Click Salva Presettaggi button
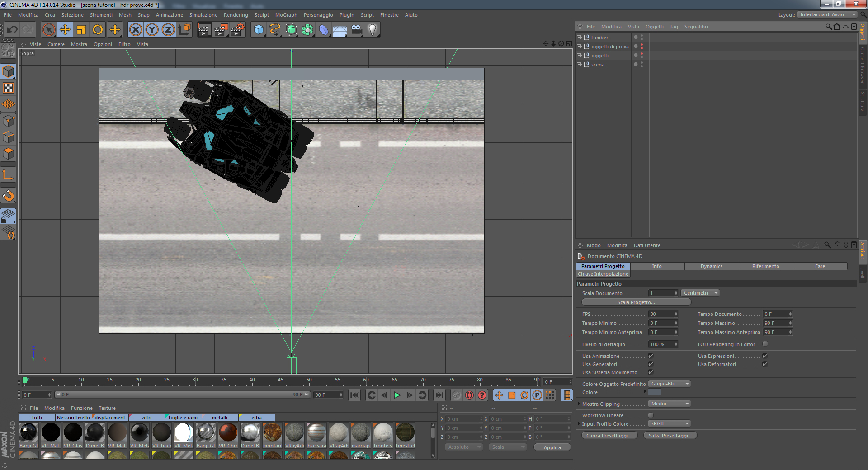The image size is (868, 470). click(x=670, y=436)
